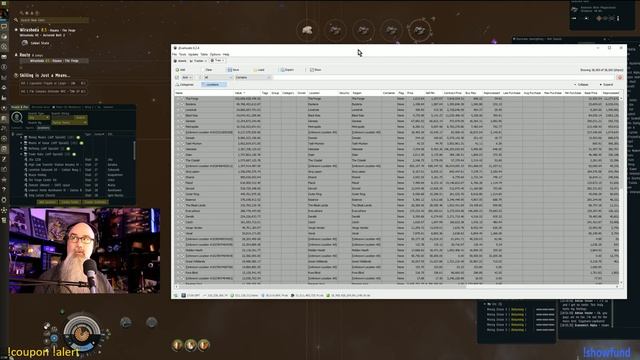Viewport: 640px width, 360px height.
Task: Click the People & Places list scrollbar
Action: click(134, 150)
